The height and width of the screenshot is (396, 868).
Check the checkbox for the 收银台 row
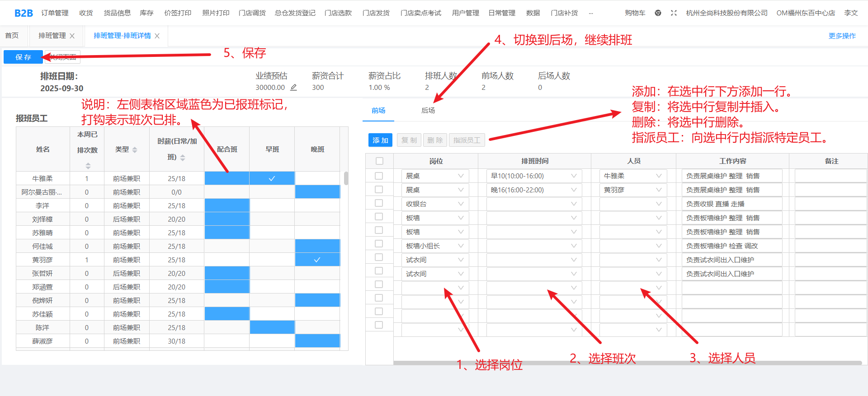379,203
